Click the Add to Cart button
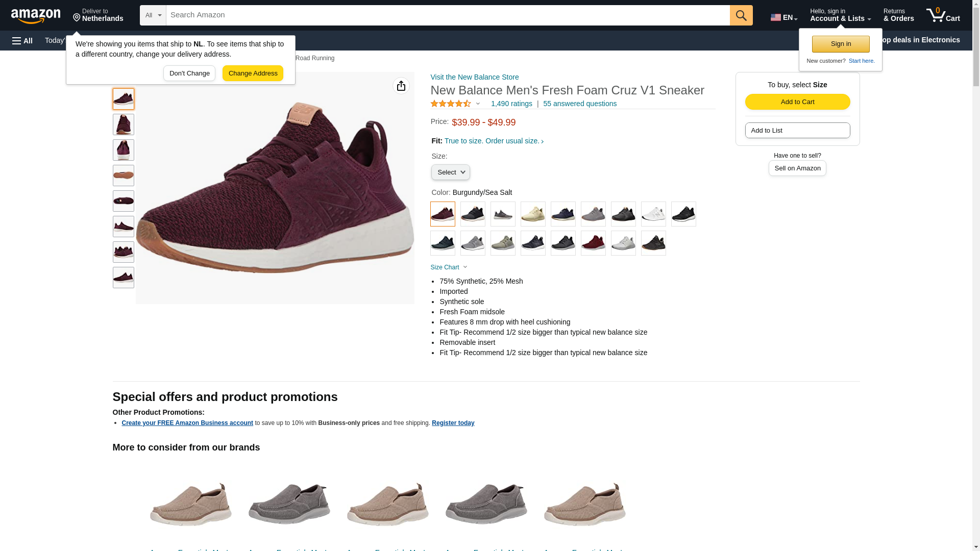This screenshot has height=551, width=980. (x=797, y=102)
